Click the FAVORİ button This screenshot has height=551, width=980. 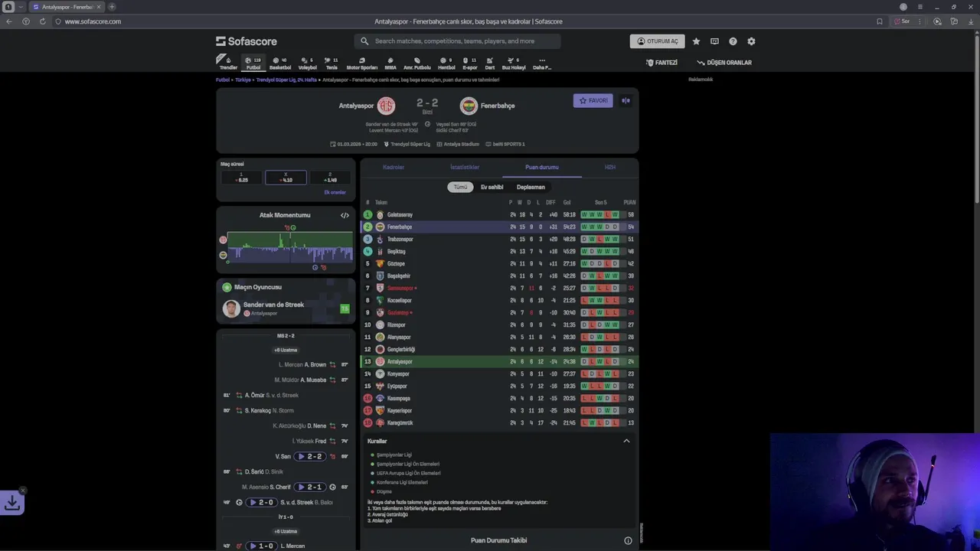pos(593,100)
